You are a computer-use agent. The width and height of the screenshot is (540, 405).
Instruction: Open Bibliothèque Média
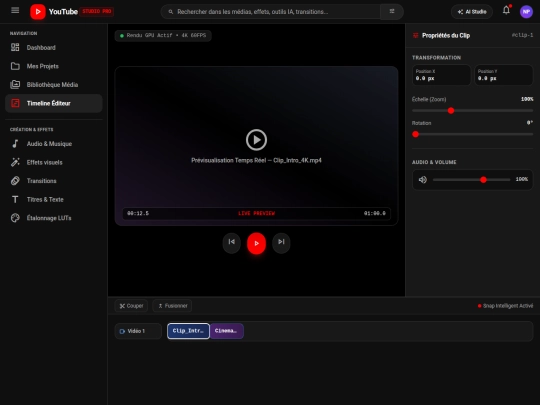pos(54,85)
